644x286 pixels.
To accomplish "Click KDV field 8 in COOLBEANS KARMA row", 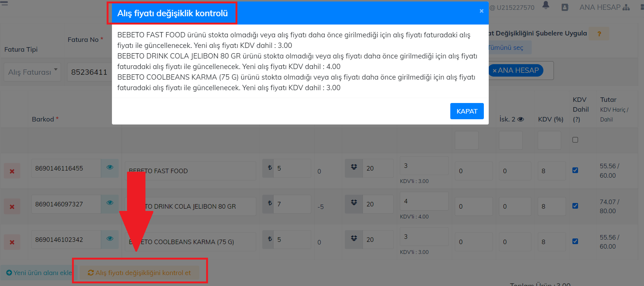I will click(552, 242).
